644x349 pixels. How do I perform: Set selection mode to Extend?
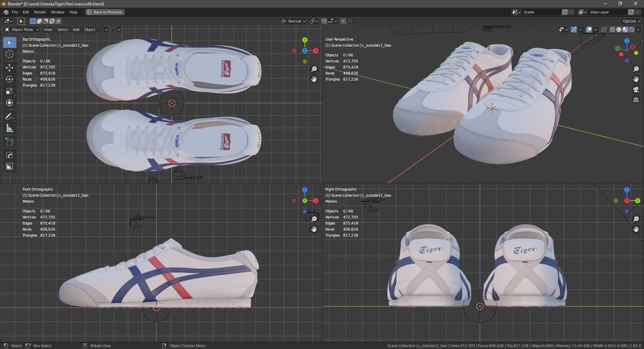(x=39, y=21)
